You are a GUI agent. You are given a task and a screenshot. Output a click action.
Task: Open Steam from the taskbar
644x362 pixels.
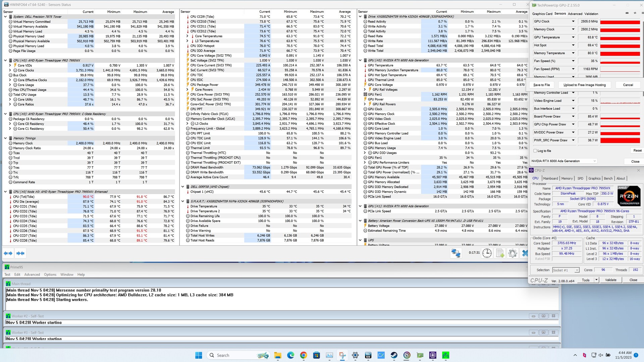[x=394, y=355]
